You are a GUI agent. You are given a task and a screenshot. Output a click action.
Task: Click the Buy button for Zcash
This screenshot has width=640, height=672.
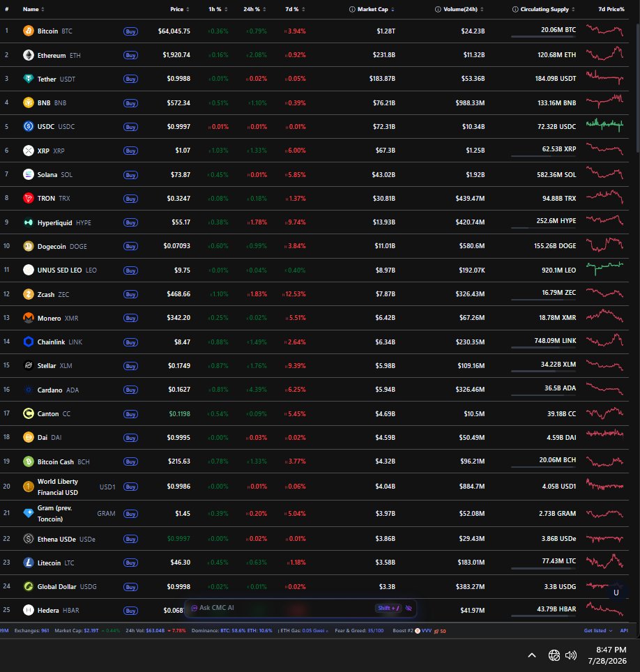tap(131, 294)
